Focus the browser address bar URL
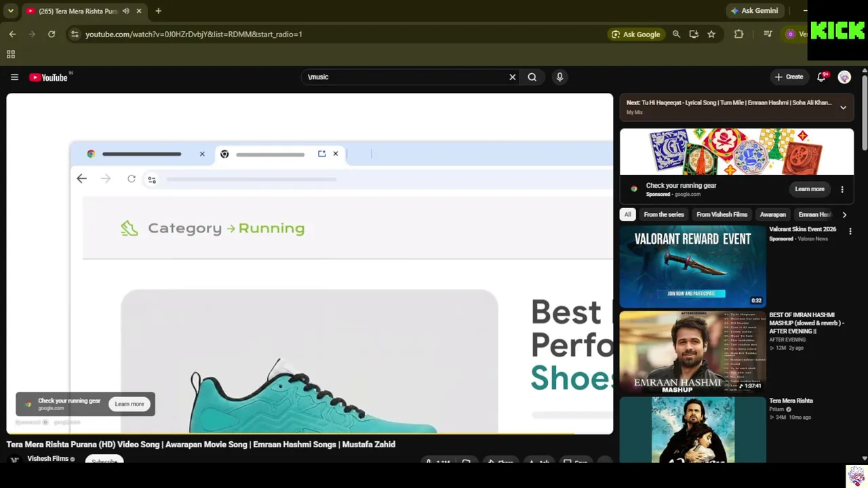The width and height of the screenshot is (868, 488). click(194, 34)
